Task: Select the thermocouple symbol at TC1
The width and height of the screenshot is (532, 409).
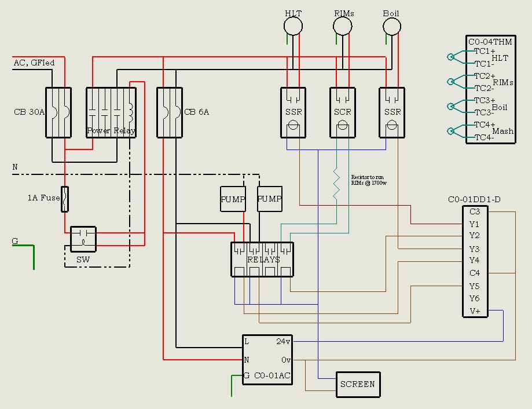Action: [451, 57]
